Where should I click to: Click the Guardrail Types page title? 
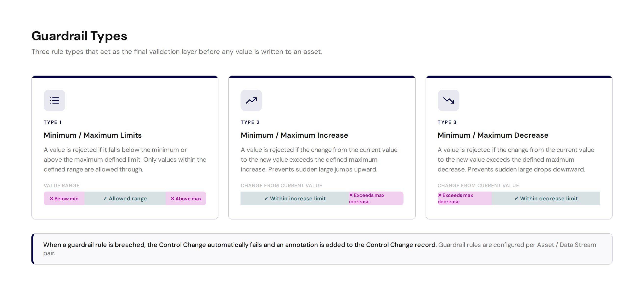pos(79,36)
